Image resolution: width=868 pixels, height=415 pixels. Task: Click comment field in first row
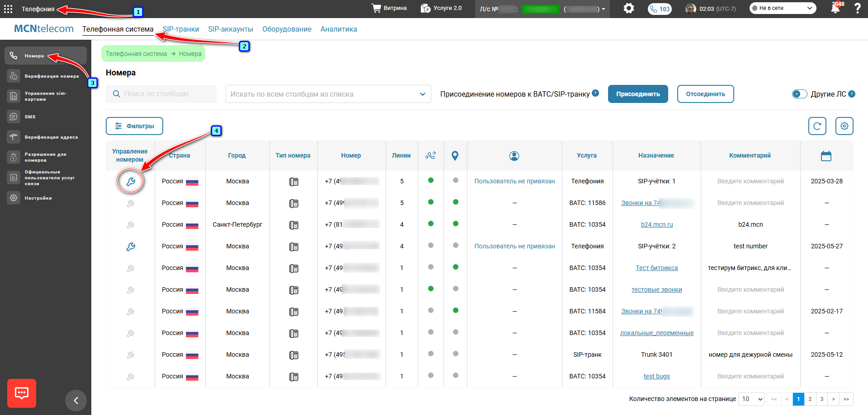tap(750, 181)
